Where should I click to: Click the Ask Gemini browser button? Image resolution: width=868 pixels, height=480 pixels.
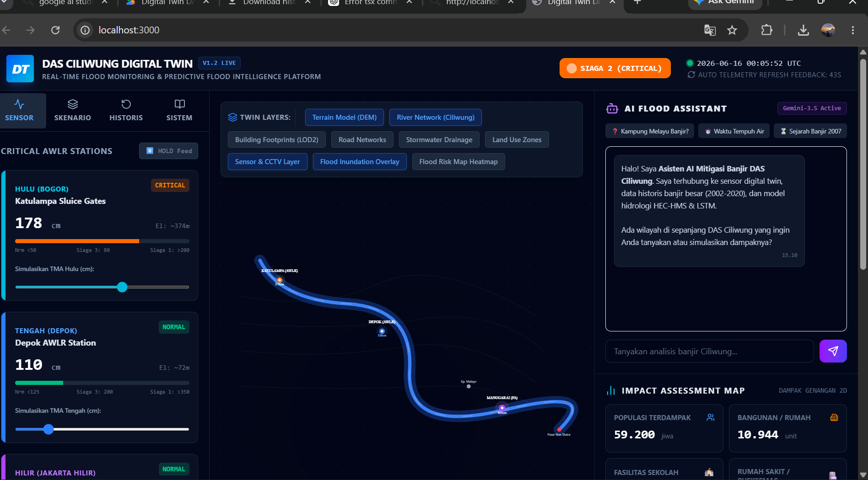point(725,3)
